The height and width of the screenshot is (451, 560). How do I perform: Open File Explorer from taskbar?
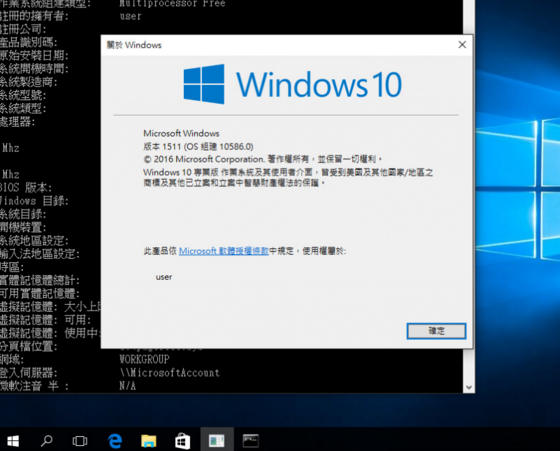click(x=148, y=441)
